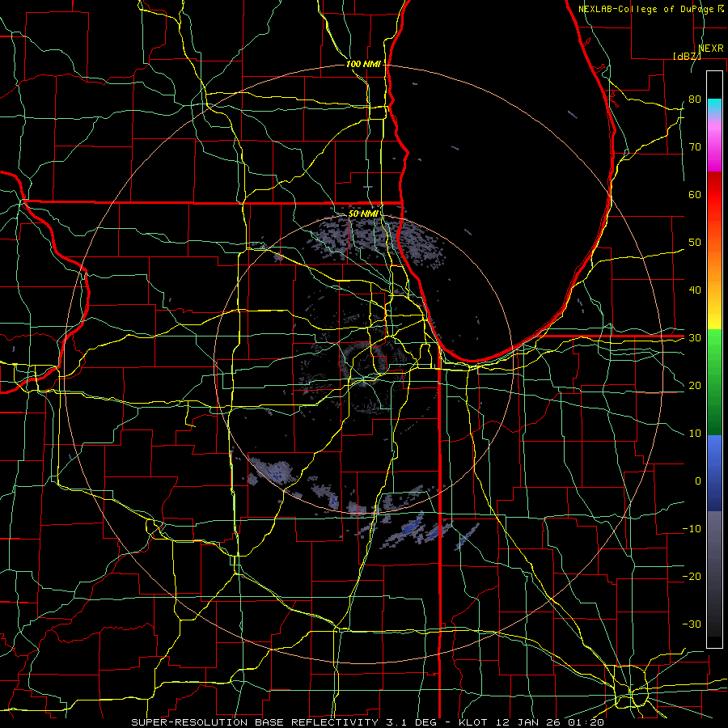Click the -20 value on the dBZ scale

[x=692, y=577]
